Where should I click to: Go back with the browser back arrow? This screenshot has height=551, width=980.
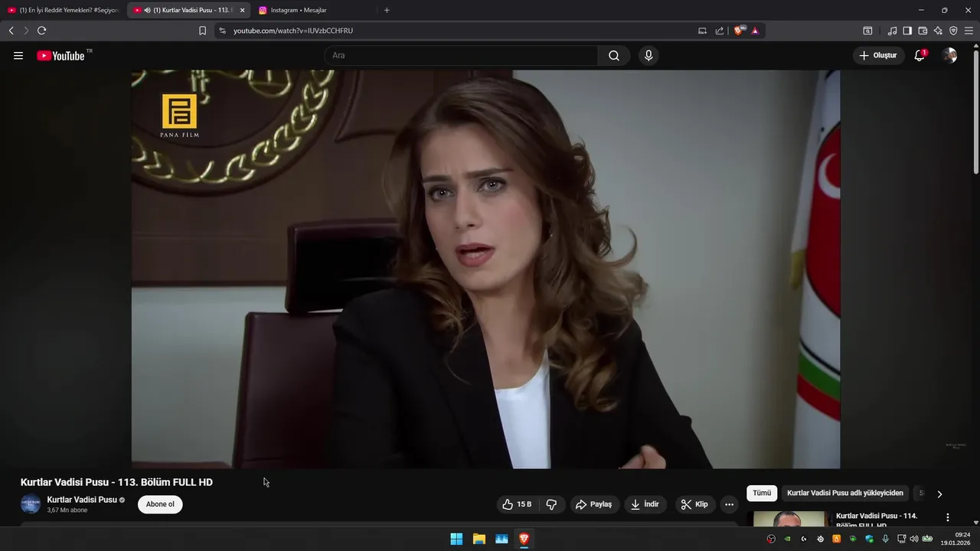(x=11, y=31)
